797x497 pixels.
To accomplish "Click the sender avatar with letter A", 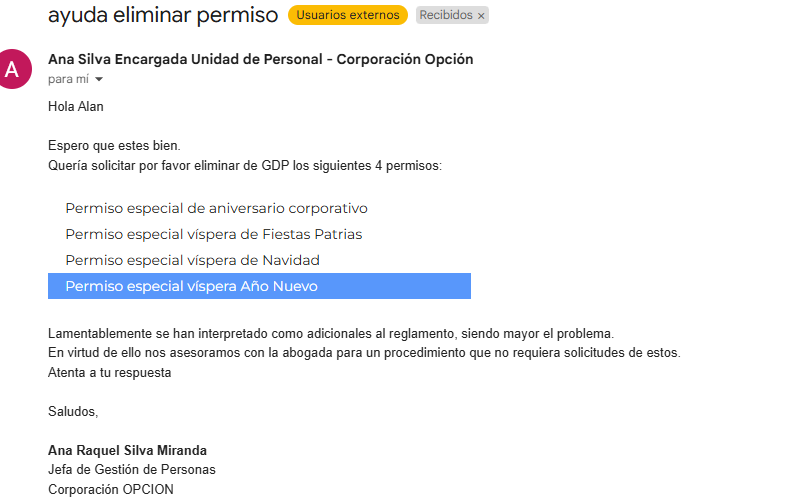I will (x=13, y=68).
